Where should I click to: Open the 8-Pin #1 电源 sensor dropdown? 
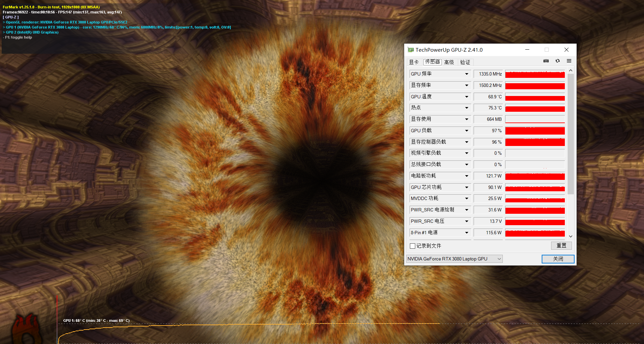[467, 233]
